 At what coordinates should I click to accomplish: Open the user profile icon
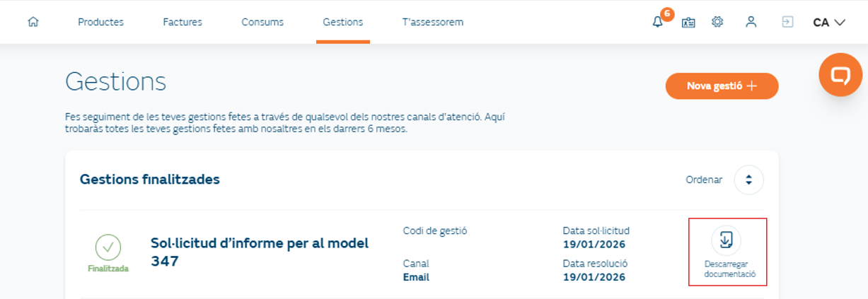coord(751,22)
